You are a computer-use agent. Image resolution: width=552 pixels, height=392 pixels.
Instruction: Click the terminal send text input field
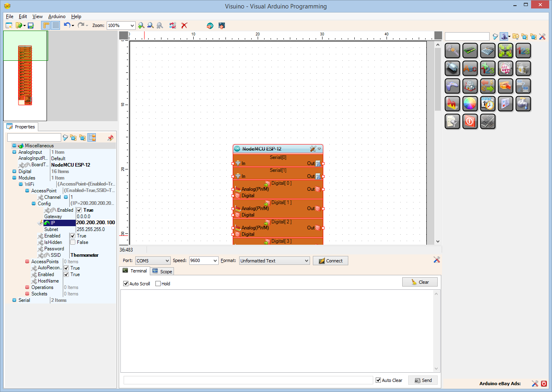[x=248, y=380]
